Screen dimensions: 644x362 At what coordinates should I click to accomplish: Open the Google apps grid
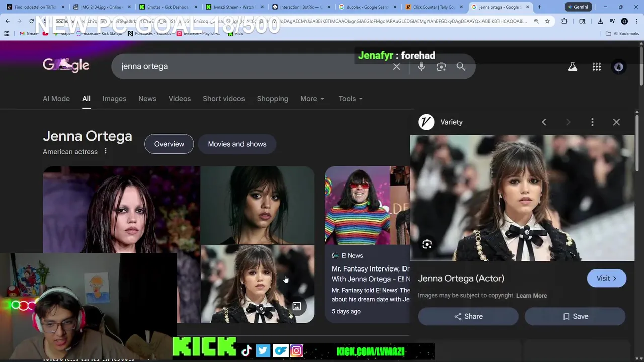597,67
